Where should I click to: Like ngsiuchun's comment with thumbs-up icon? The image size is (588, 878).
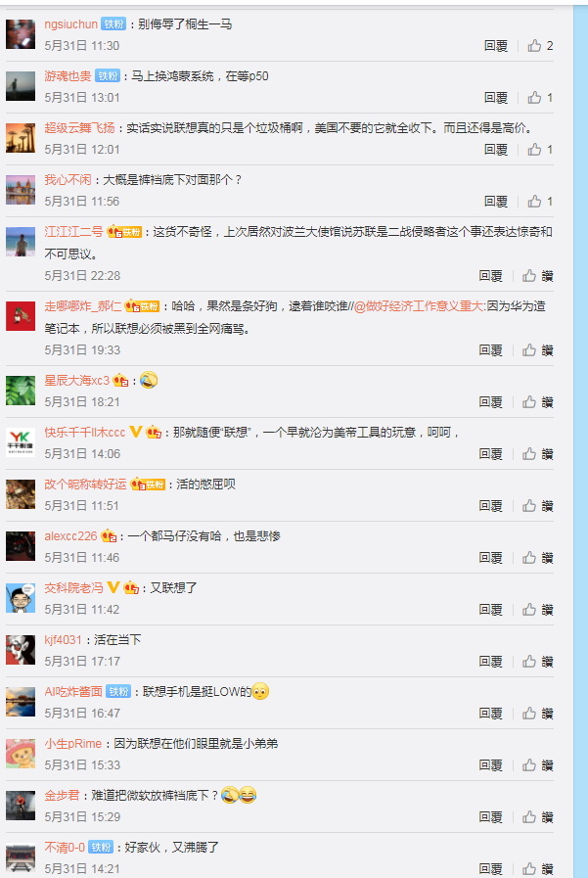pos(534,46)
